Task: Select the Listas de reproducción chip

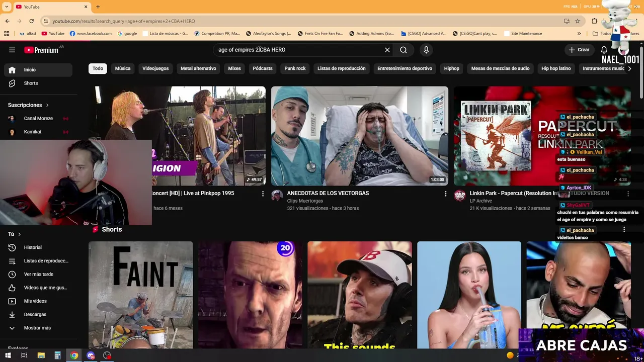Action: [342, 68]
